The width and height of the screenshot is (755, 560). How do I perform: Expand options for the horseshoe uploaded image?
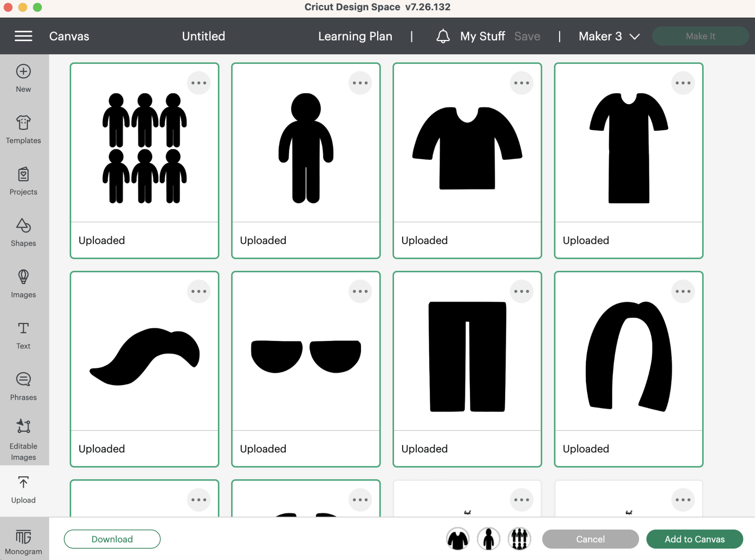682,291
